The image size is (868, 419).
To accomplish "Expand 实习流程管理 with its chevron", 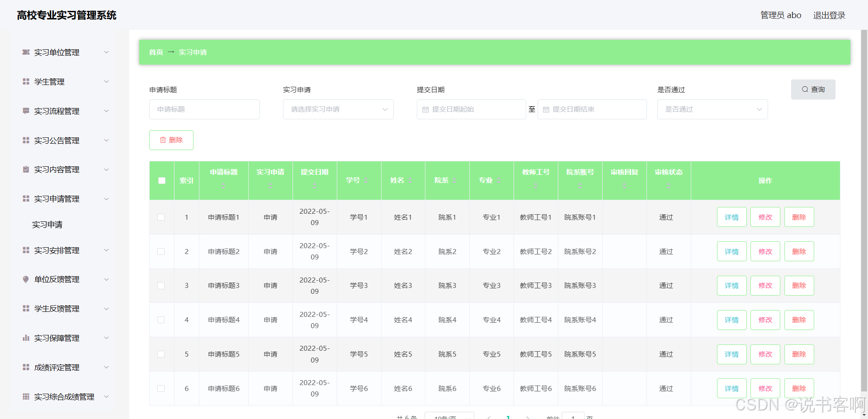I will (x=107, y=111).
